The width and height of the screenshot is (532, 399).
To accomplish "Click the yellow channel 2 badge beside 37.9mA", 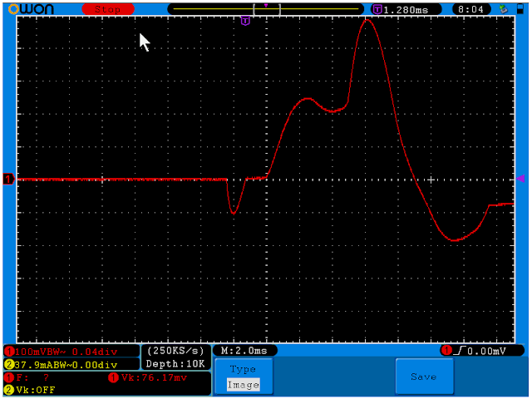I will [x=9, y=365].
